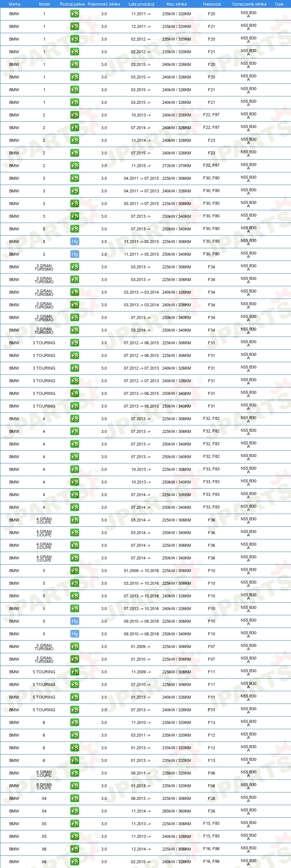Click the F26 body cell in the 06.2013 row

pyautogui.click(x=212, y=798)
